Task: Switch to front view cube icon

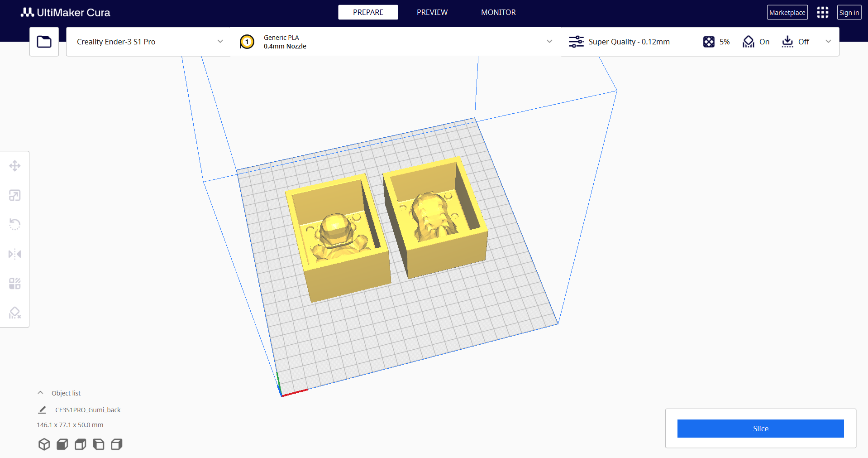Action: click(62, 444)
